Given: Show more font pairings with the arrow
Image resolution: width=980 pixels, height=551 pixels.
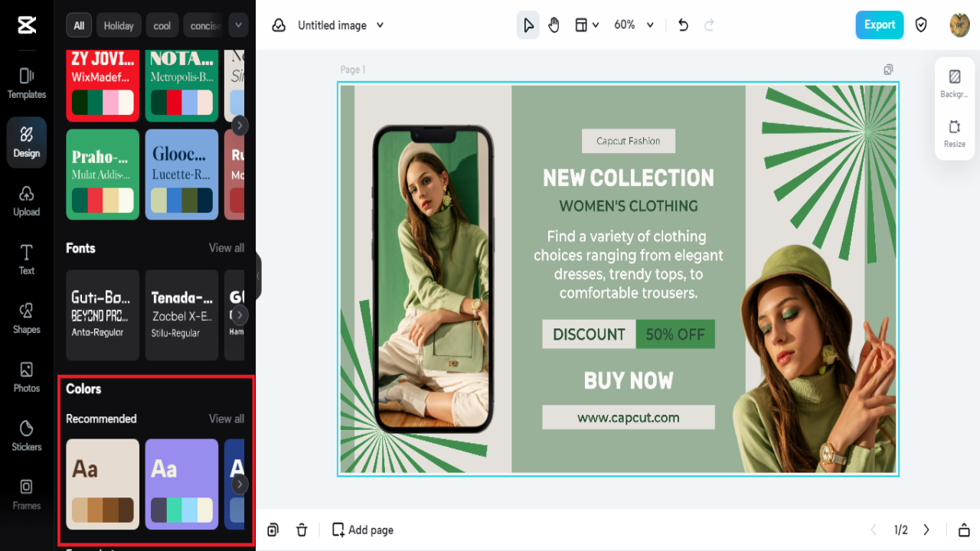Looking at the screenshot, I should click(240, 315).
